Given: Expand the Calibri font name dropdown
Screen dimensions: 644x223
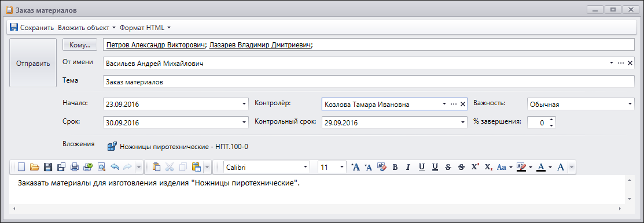Looking at the screenshot, I should click(x=306, y=167).
